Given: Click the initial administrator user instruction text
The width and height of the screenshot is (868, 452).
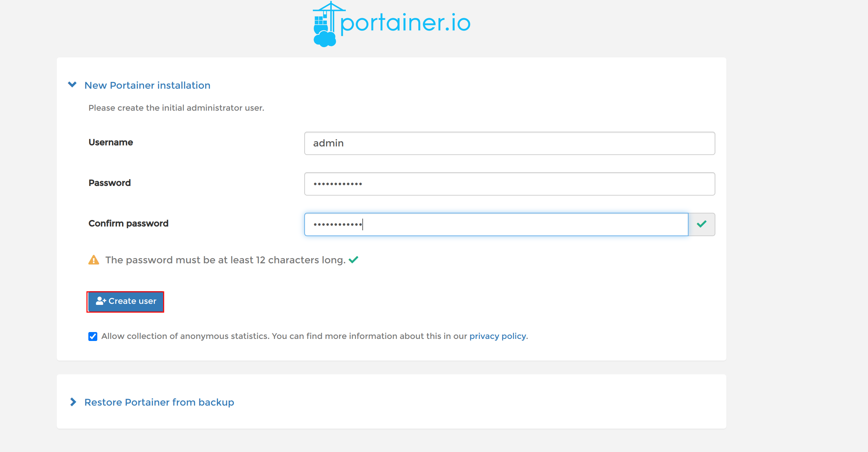Looking at the screenshot, I should (x=176, y=108).
